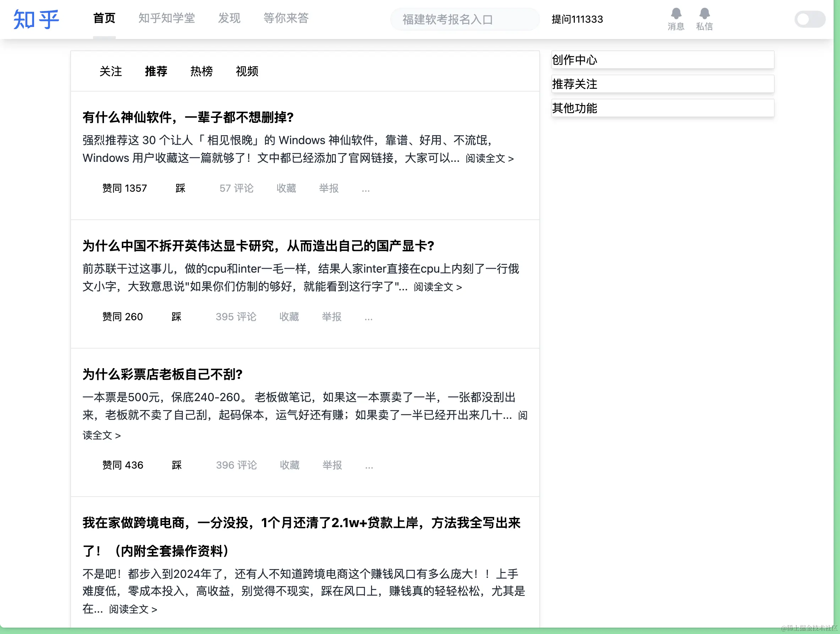840x634 pixels.
Task: Open the 知乎知学堂 nav item
Action: click(x=166, y=18)
